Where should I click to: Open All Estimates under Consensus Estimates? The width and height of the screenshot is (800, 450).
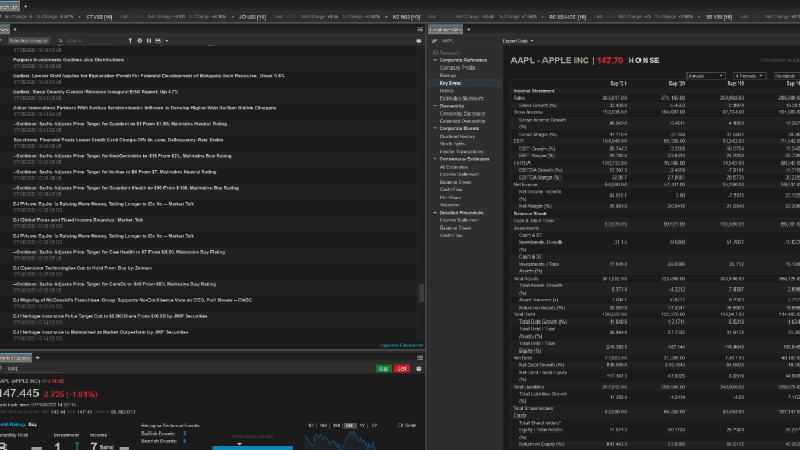[454, 167]
